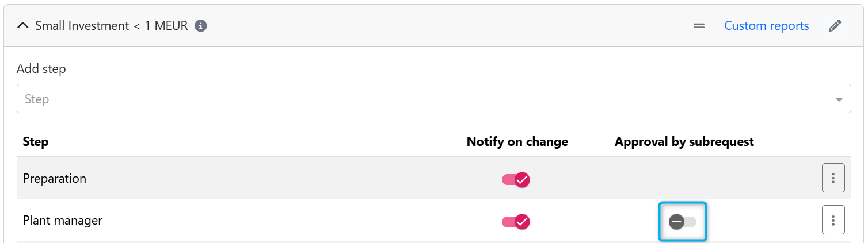This screenshot has height=243, width=868.
Task: Enable Approval by subrequest for Plant manager
Action: (x=682, y=221)
